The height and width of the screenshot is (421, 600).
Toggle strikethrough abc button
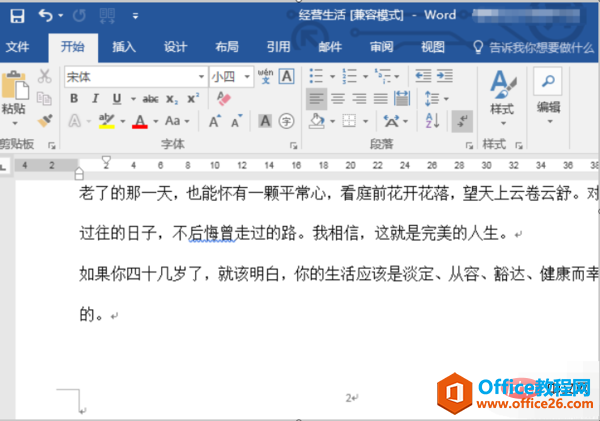click(x=150, y=99)
